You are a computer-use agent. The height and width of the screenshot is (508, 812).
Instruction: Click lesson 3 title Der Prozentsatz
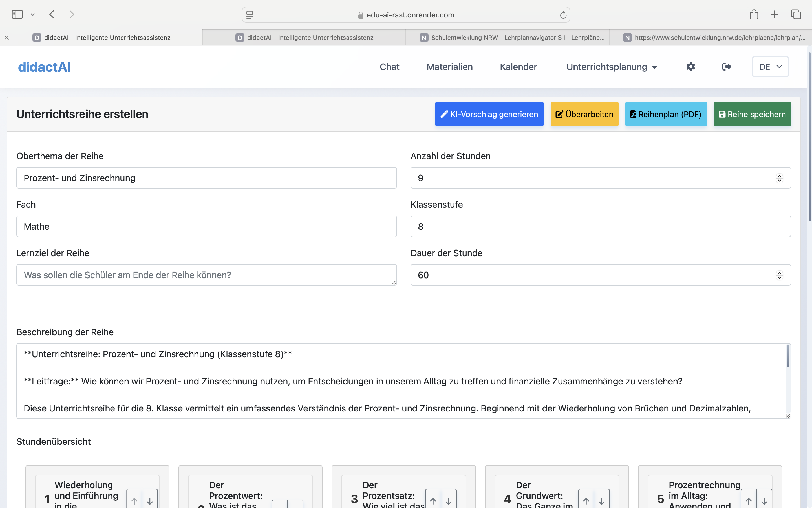click(393, 494)
